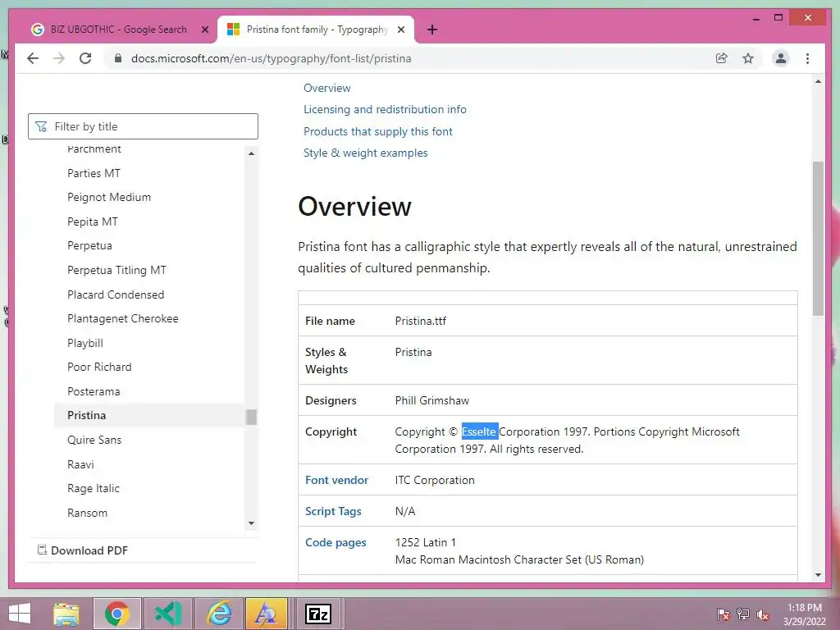Share this page using share icon

pyautogui.click(x=722, y=58)
